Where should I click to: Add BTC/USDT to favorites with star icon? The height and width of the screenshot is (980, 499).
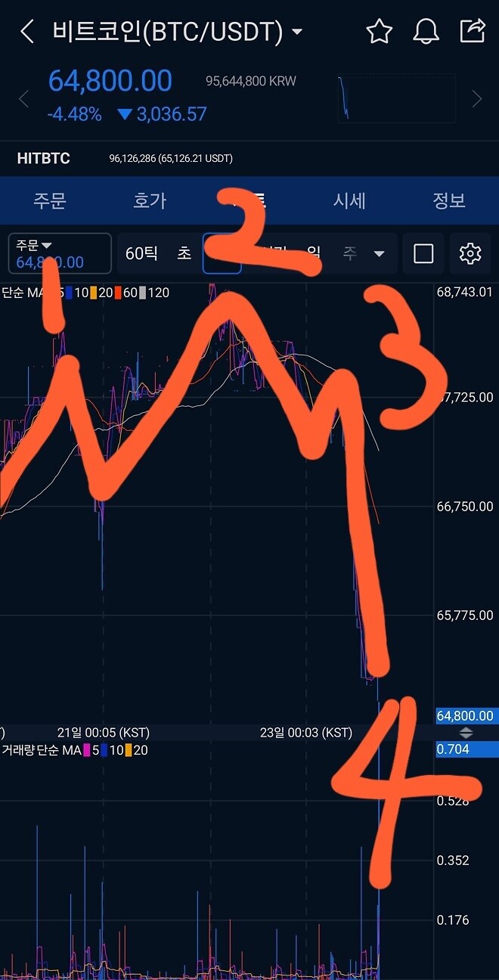click(379, 32)
